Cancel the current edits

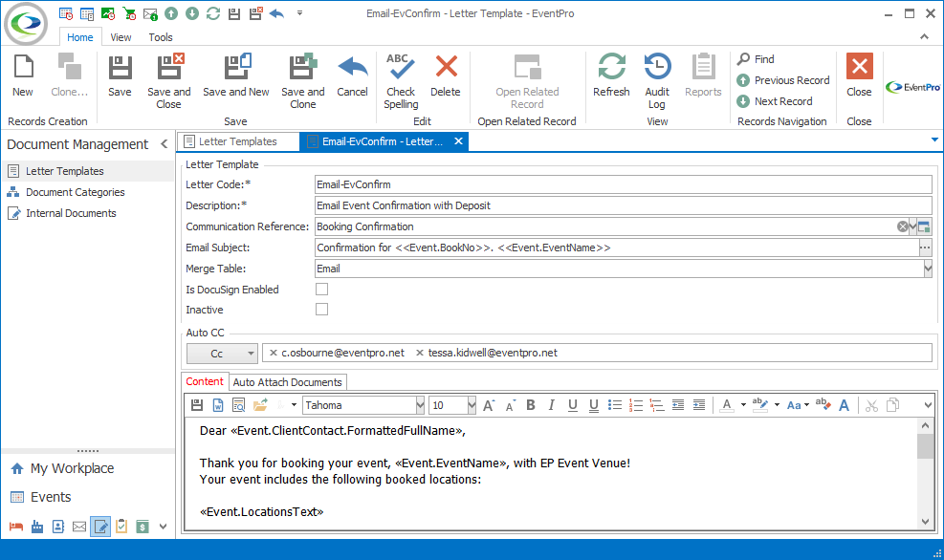tap(352, 75)
